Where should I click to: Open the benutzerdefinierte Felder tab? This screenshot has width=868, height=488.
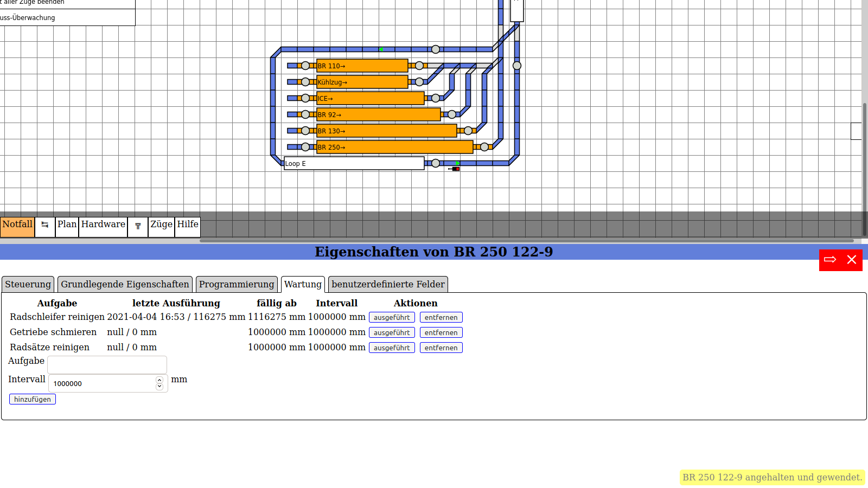tap(388, 284)
